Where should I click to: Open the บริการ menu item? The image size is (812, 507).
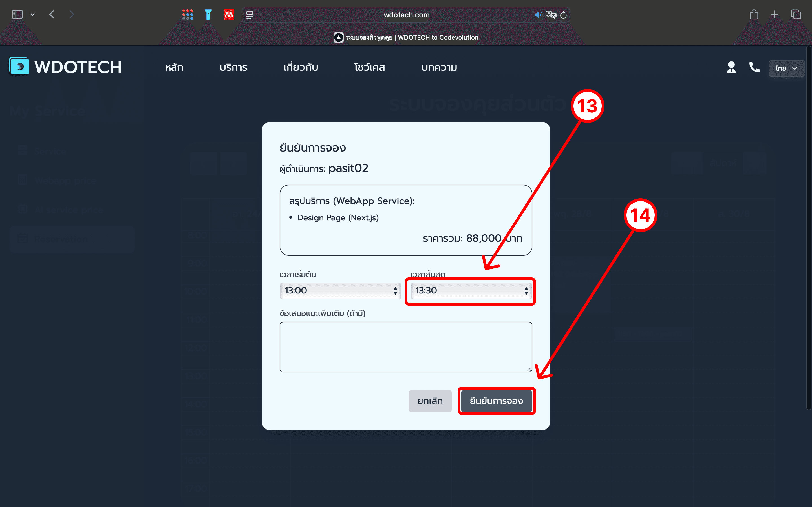233,67
